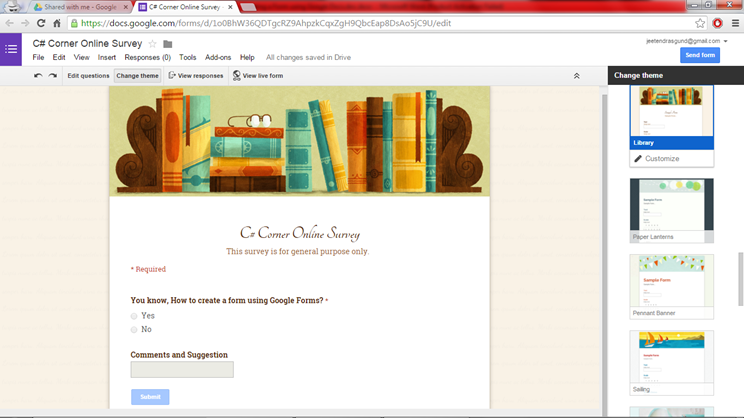
Task: Select the No radio button
Action: (x=134, y=330)
